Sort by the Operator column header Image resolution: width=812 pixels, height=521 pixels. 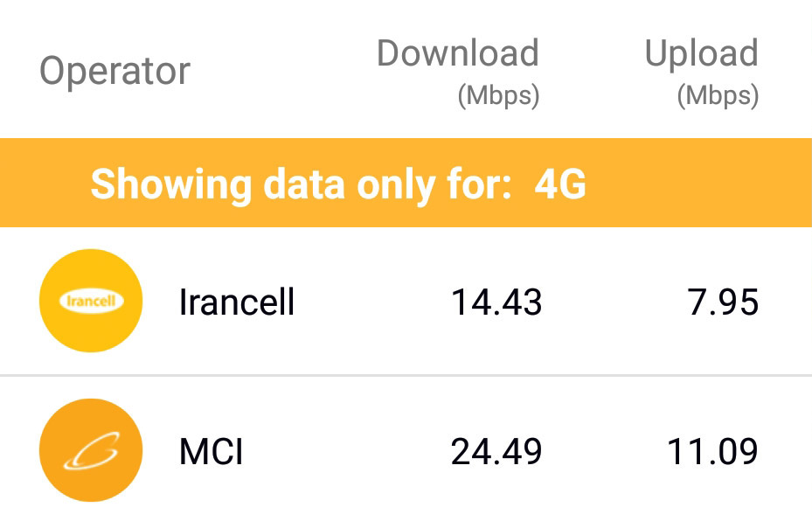[115, 71]
